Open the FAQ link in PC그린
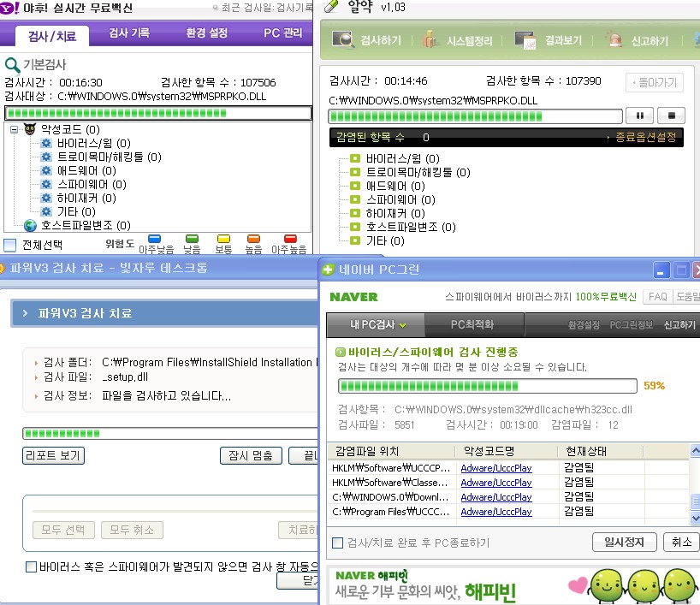 (x=657, y=297)
